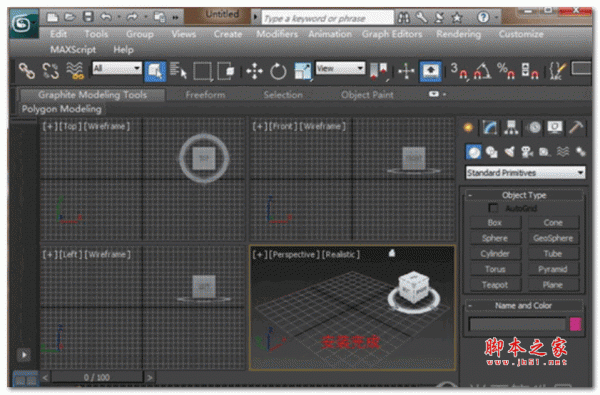The image size is (600, 395).
Task: Collapse the Object Type rollout
Action: coord(525,195)
